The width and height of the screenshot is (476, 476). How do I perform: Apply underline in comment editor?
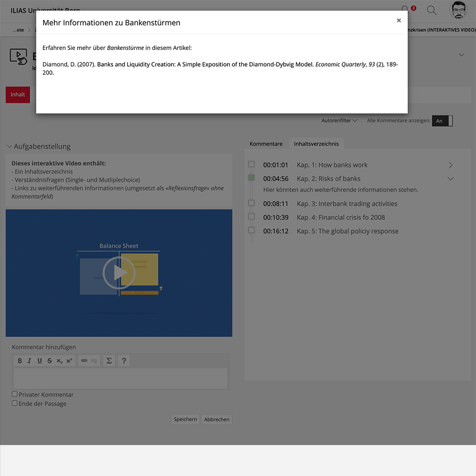tap(40, 361)
